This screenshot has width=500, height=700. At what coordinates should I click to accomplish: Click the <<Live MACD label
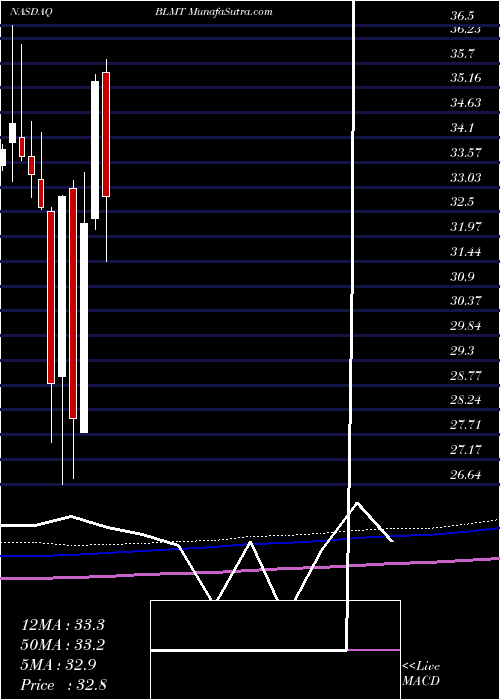(421, 674)
